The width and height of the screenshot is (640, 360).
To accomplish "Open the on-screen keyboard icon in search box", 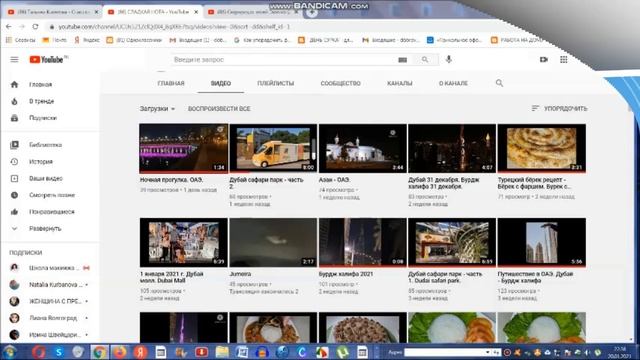I will [x=402, y=60].
